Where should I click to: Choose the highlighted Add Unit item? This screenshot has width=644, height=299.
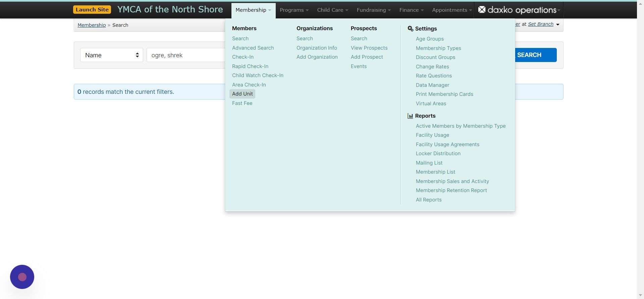[243, 94]
